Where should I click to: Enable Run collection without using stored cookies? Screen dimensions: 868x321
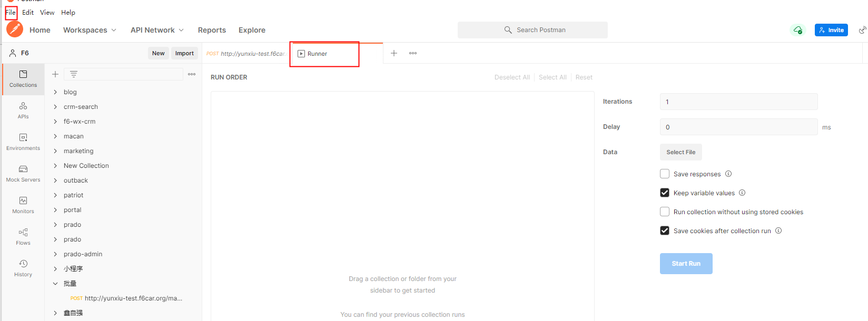coord(665,212)
